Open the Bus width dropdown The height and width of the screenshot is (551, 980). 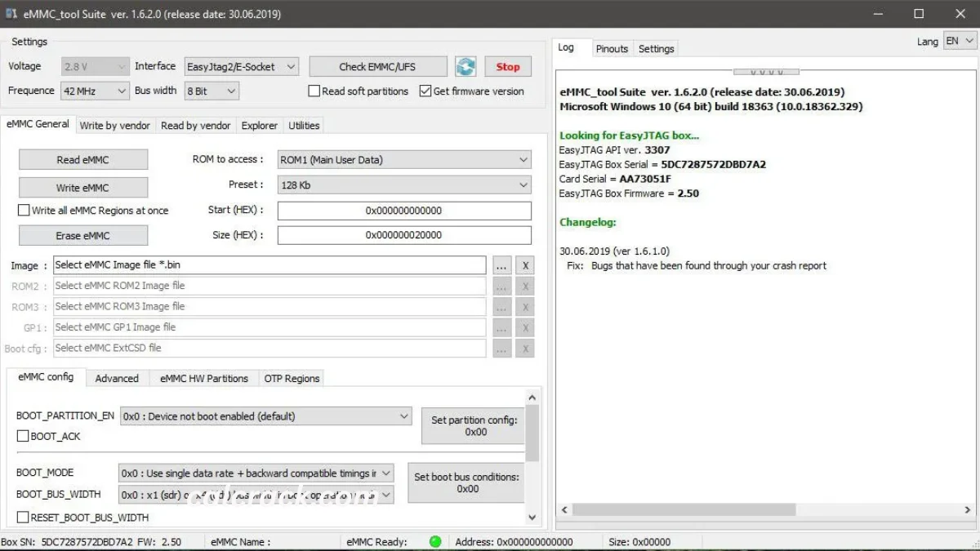pos(212,91)
